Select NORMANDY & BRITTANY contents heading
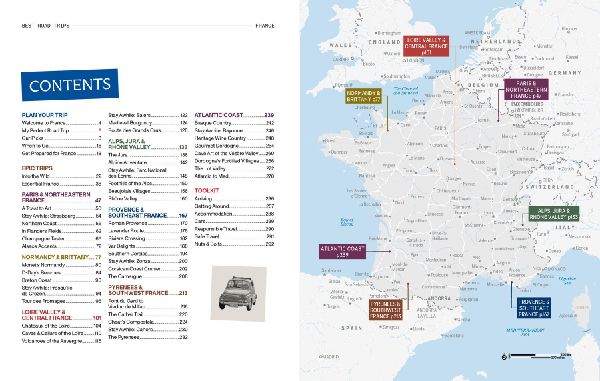Screen dimensions: 600x381 [62, 257]
